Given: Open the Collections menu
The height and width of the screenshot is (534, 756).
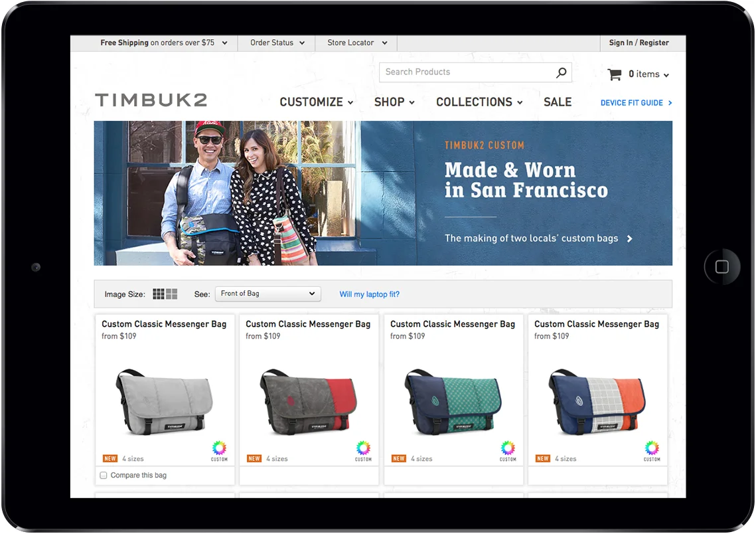Looking at the screenshot, I should [479, 102].
